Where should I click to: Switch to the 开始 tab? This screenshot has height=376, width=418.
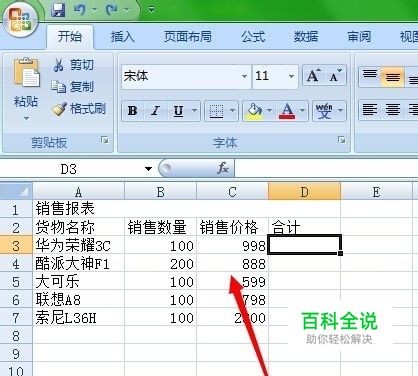[x=70, y=37]
